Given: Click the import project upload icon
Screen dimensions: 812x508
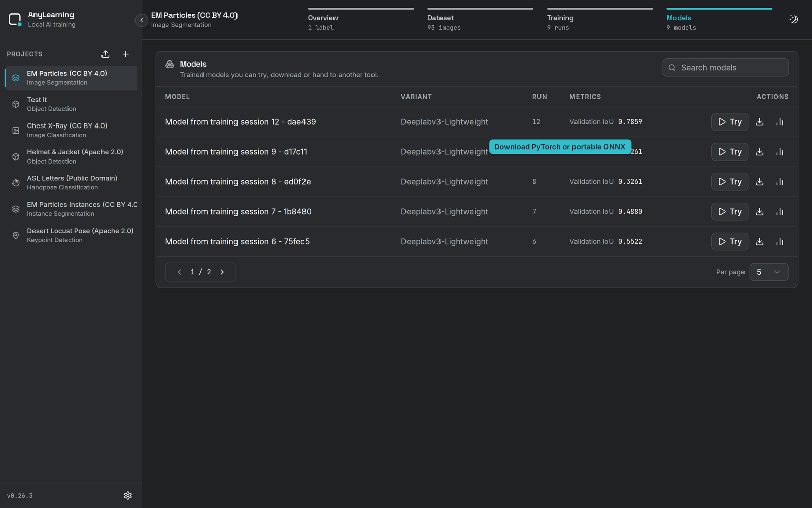Looking at the screenshot, I should [x=106, y=54].
